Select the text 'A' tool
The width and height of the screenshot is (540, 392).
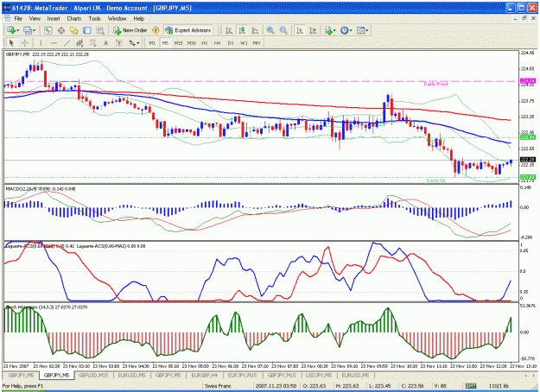(105, 43)
